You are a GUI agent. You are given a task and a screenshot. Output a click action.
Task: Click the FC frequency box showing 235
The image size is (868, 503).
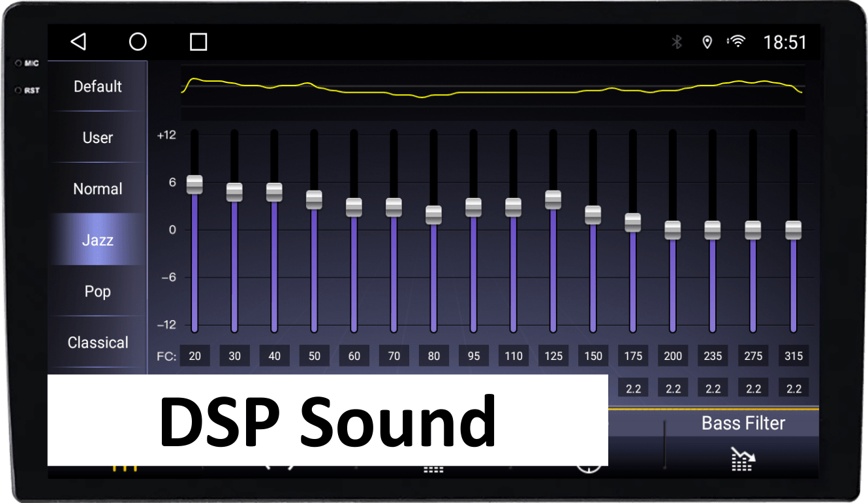713,356
